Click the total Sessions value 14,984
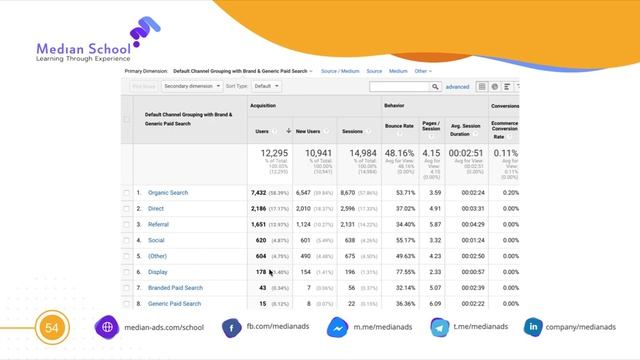640x360 pixels. point(363,153)
